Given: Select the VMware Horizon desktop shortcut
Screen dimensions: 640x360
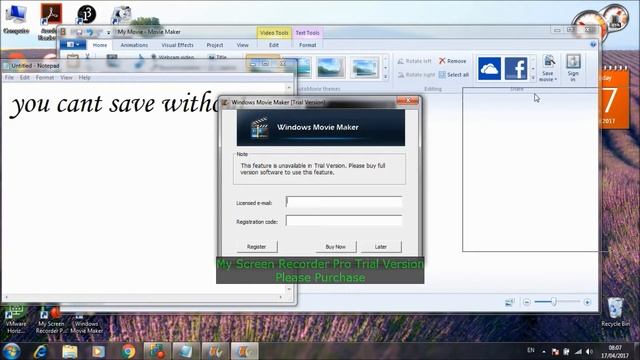Looking at the screenshot, I should (16, 320).
